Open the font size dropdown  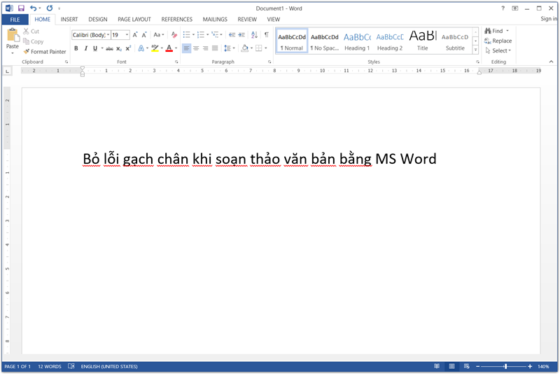(x=127, y=34)
